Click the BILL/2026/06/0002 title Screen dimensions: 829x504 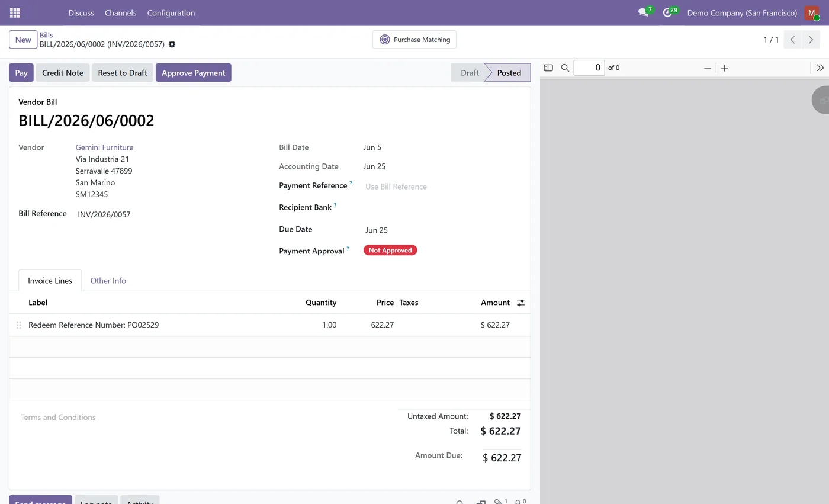click(x=86, y=121)
